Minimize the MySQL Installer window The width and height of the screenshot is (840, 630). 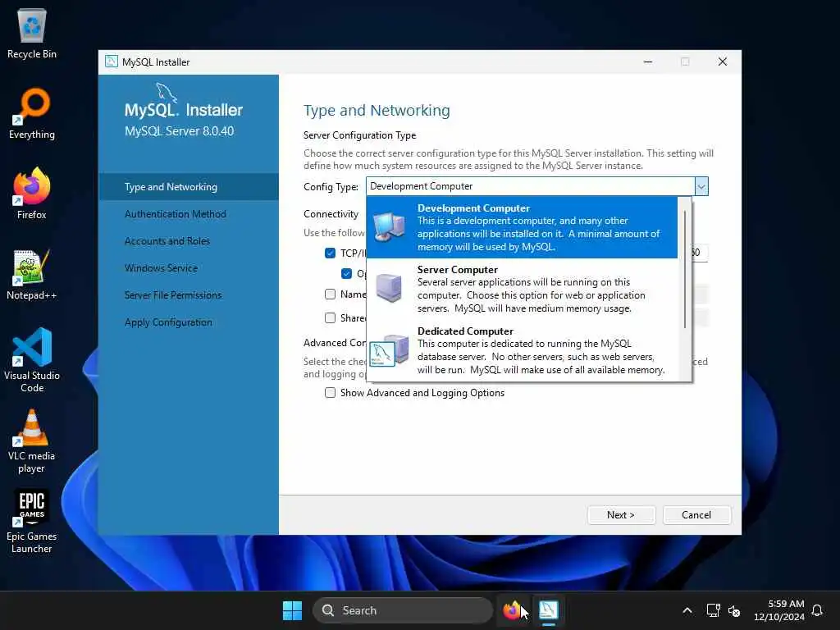click(x=648, y=62)
